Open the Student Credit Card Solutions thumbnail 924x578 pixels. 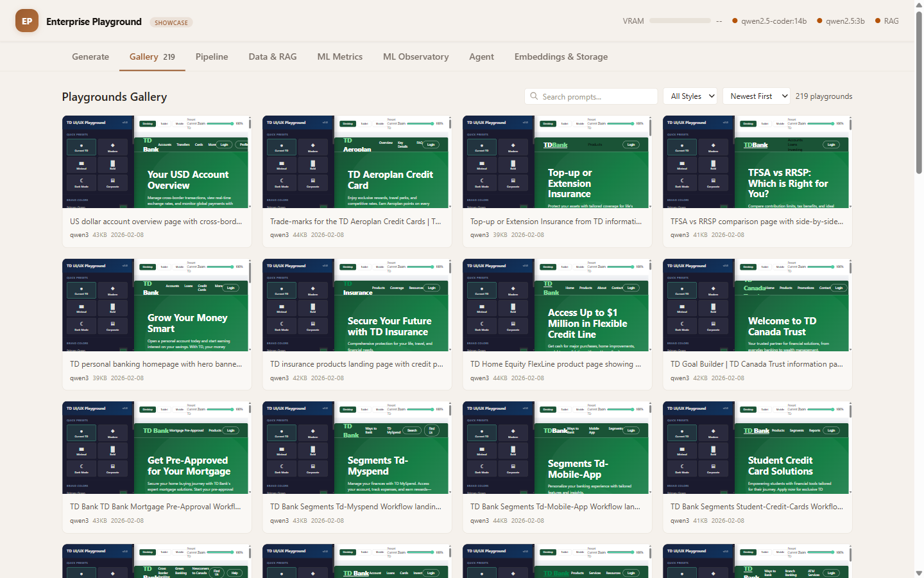757,448
